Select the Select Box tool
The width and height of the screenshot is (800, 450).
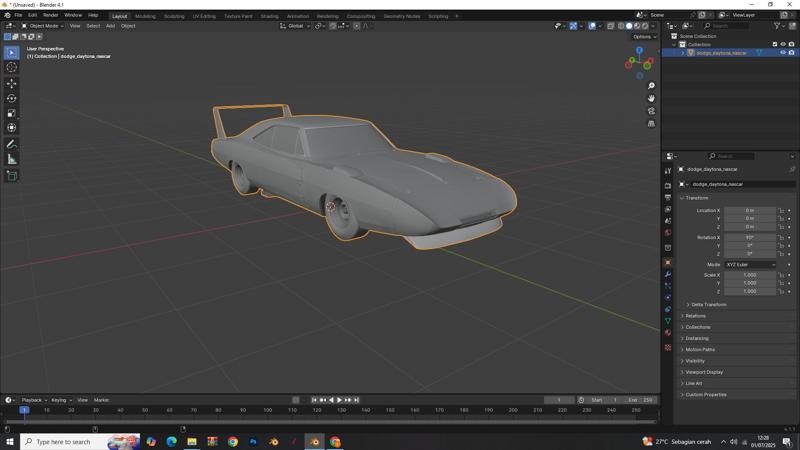click(12, 53)
